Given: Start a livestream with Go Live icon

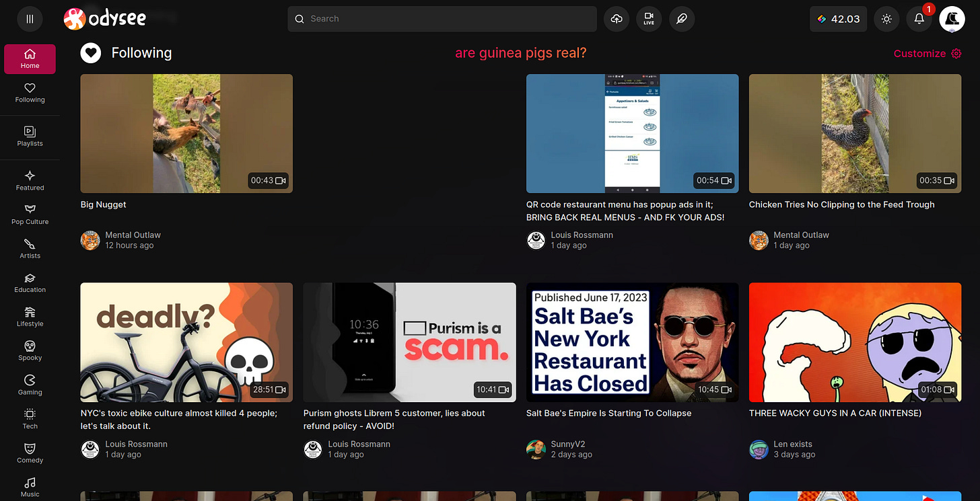Looking at the screenshot, I should pyautogui.click(x=649, y=19).
